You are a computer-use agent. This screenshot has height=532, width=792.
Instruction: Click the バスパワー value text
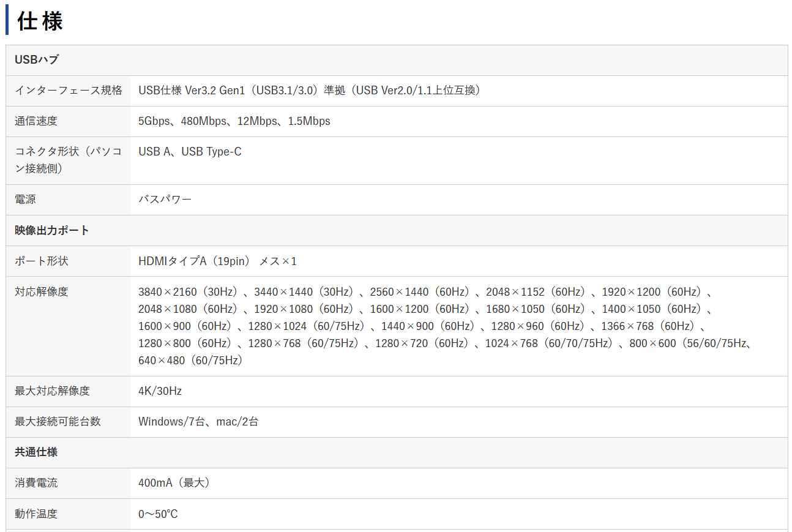click(x=165, y=200)
